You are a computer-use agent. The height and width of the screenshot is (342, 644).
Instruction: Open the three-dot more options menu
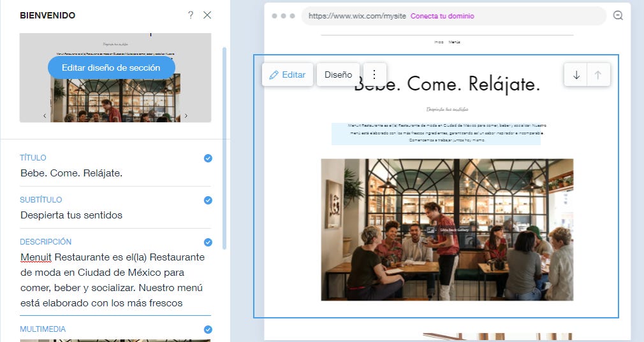(374, 75)
